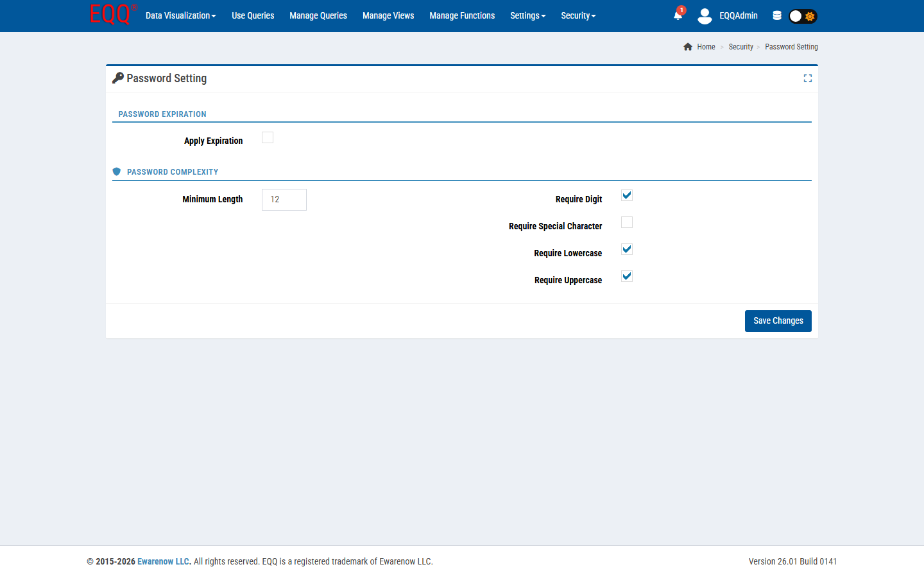Uncheck the Require Digit checkbox

point(627,195)
